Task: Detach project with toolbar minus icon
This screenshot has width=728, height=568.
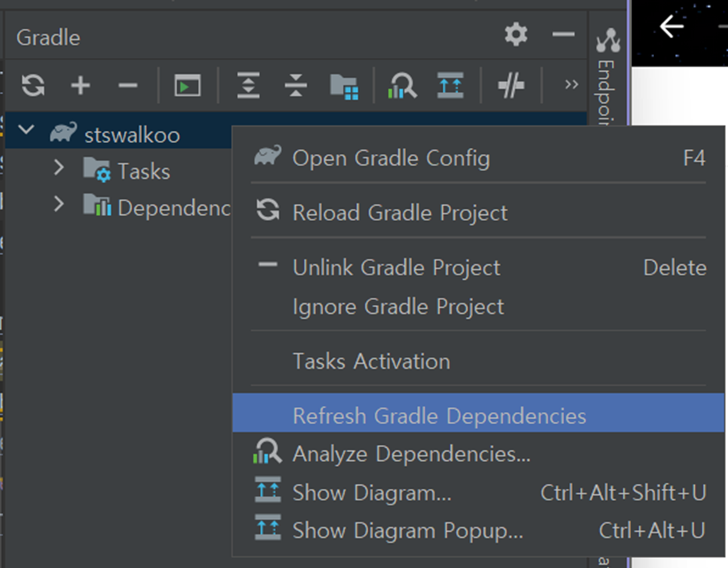Action: 127,85
